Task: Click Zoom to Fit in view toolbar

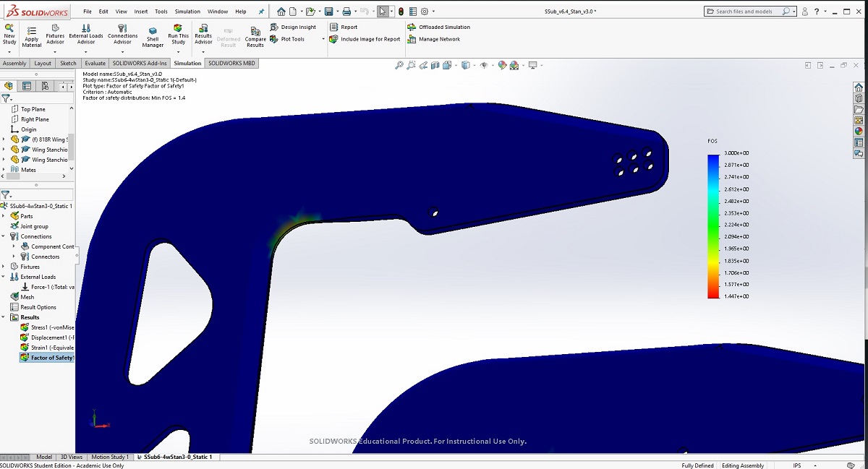Action: [399, 65]
